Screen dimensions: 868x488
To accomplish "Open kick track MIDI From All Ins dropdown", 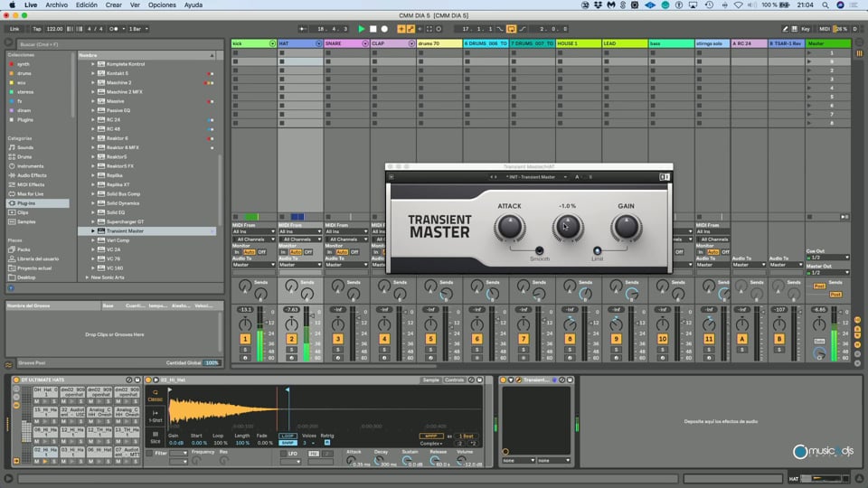I will click(253, 231).
